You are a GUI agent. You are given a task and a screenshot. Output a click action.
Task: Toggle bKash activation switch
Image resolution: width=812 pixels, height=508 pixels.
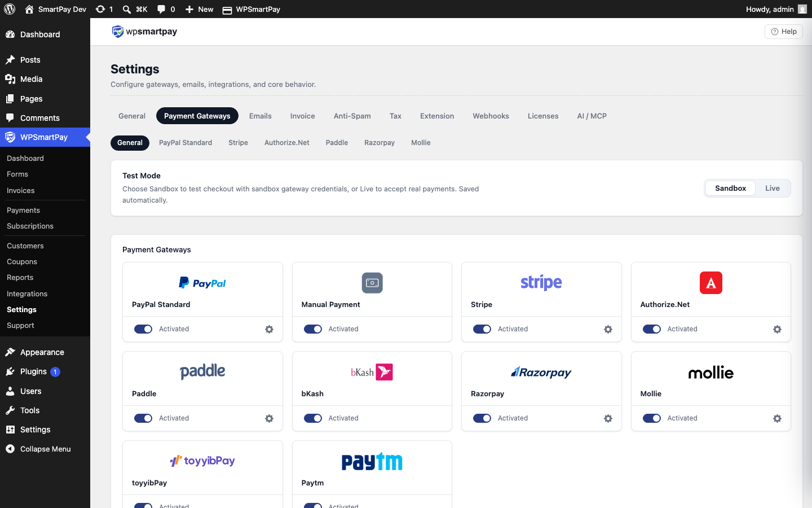point(313,418)
